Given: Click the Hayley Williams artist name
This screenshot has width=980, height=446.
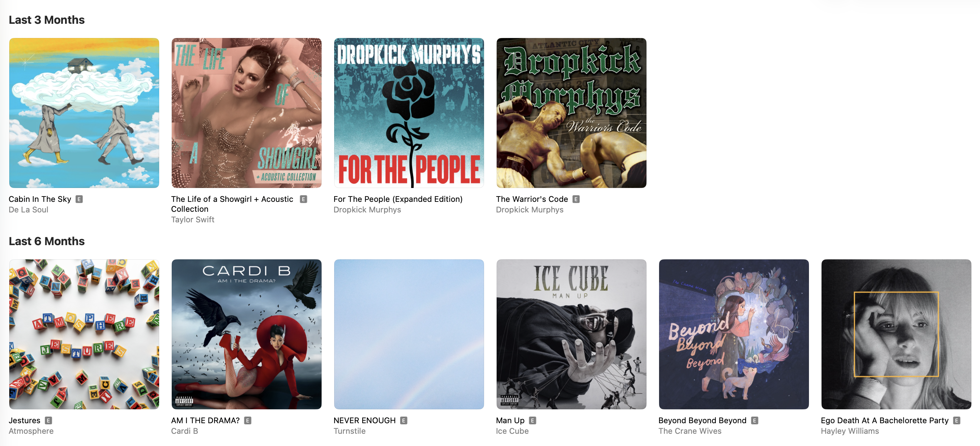Looking at the screenshot, I should [x=850, y=431].
